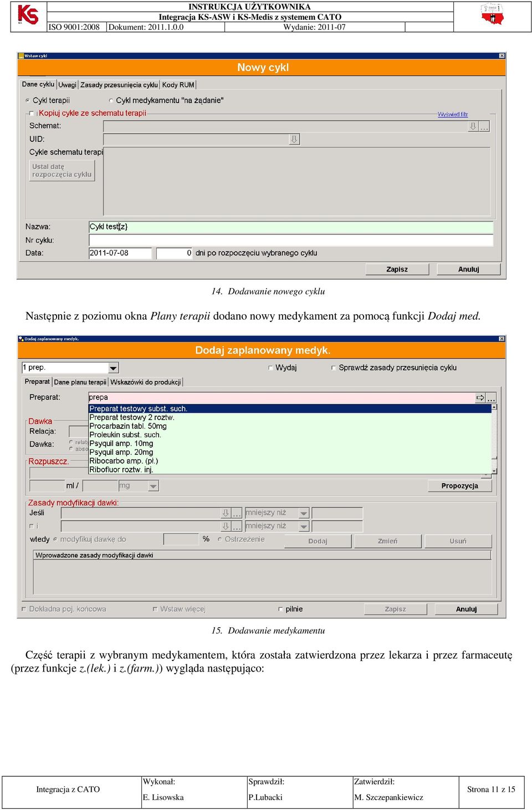This screenshot has height=810, width=532.
Task: Tick the Wstaw więcej checkbox
Action: (x=155, y=609)
